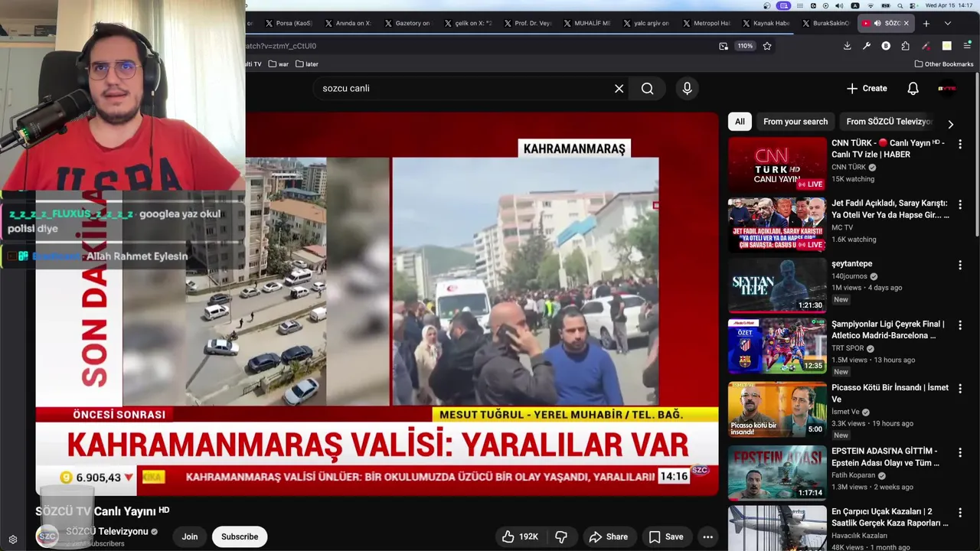Open the war bookmarks folder
Viewport: 980px width, 551px height.
pyautogui.click(x=278, y=64)
